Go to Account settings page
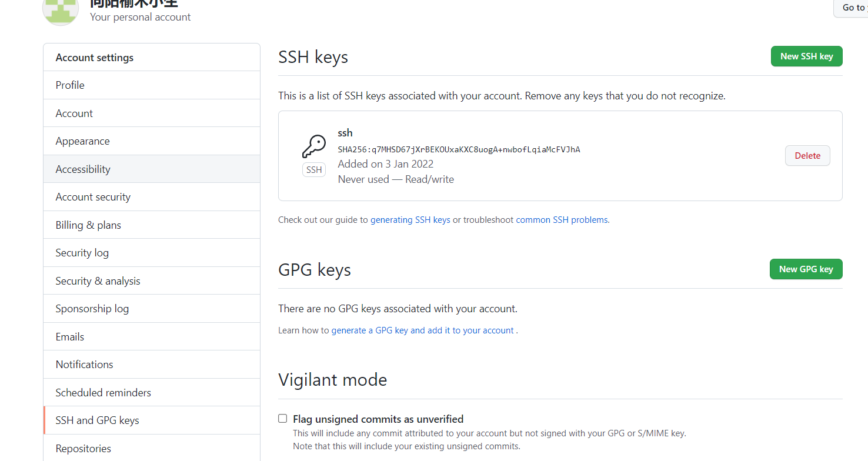868x461 pixels. pyautogui.click(x=74, y=113)
